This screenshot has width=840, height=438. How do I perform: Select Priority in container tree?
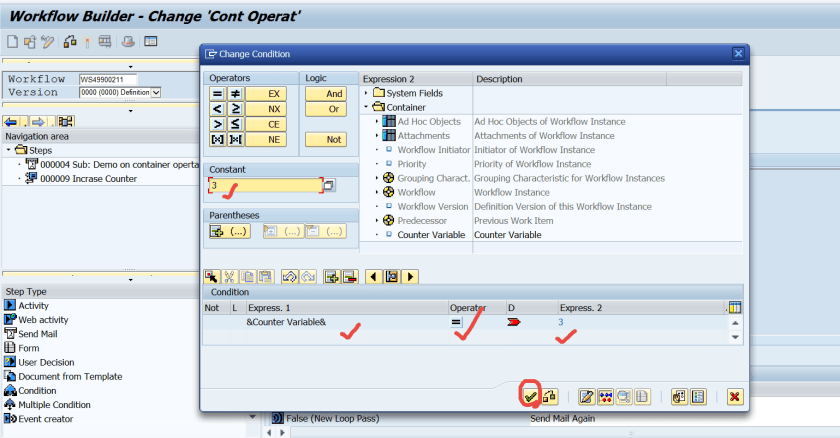411,164
